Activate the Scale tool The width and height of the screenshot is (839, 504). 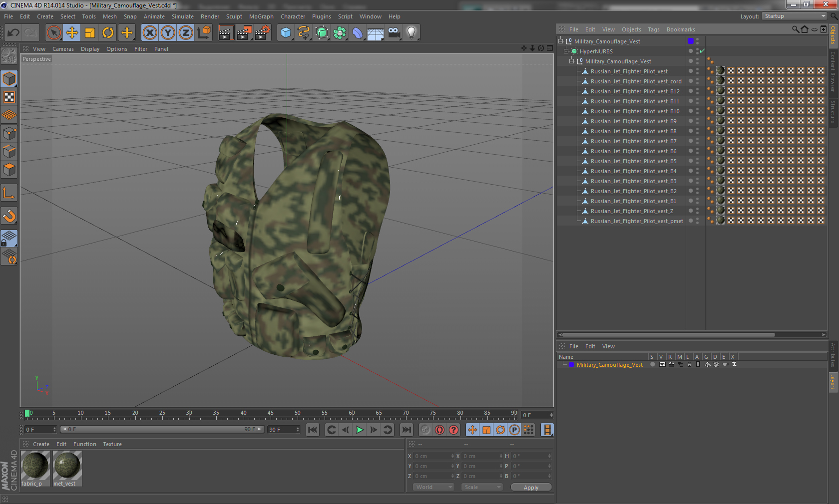[90, 33]
